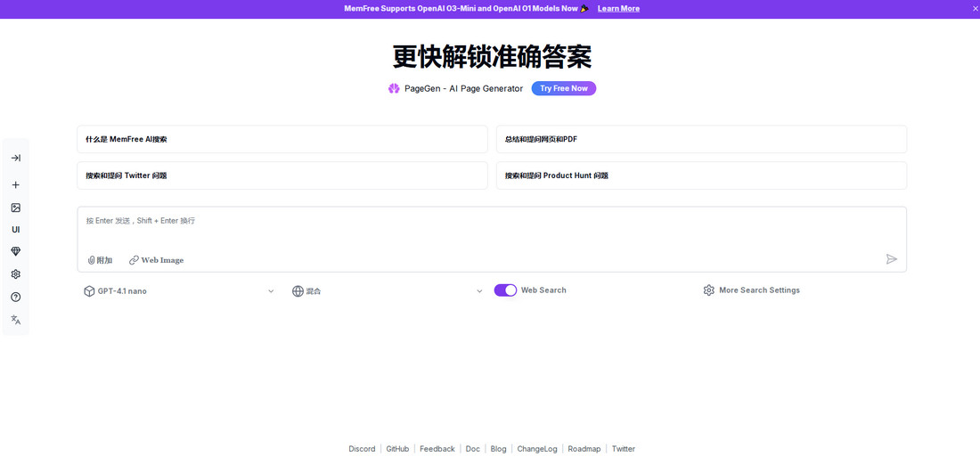Screen dimensions: 980x473
Task: Dismiss the top announcement banner
Action: [x=974, y=9]
